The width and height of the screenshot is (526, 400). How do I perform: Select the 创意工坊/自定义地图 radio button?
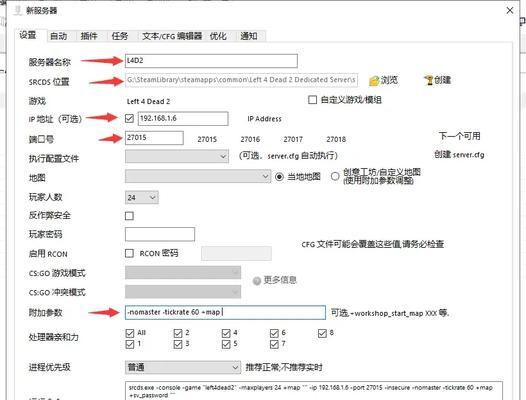(x=335, y=176)
